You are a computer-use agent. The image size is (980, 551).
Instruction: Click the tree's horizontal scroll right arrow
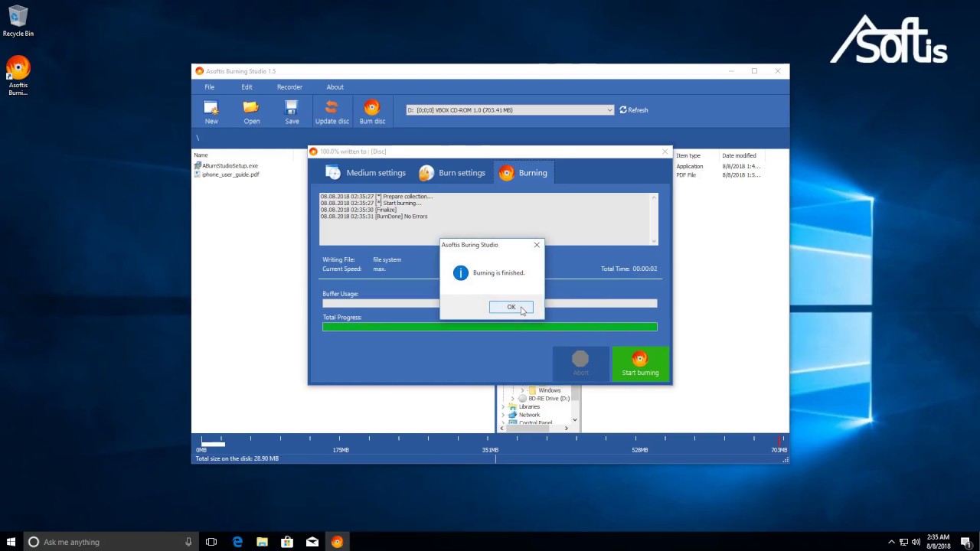click(x=567, y=428)
